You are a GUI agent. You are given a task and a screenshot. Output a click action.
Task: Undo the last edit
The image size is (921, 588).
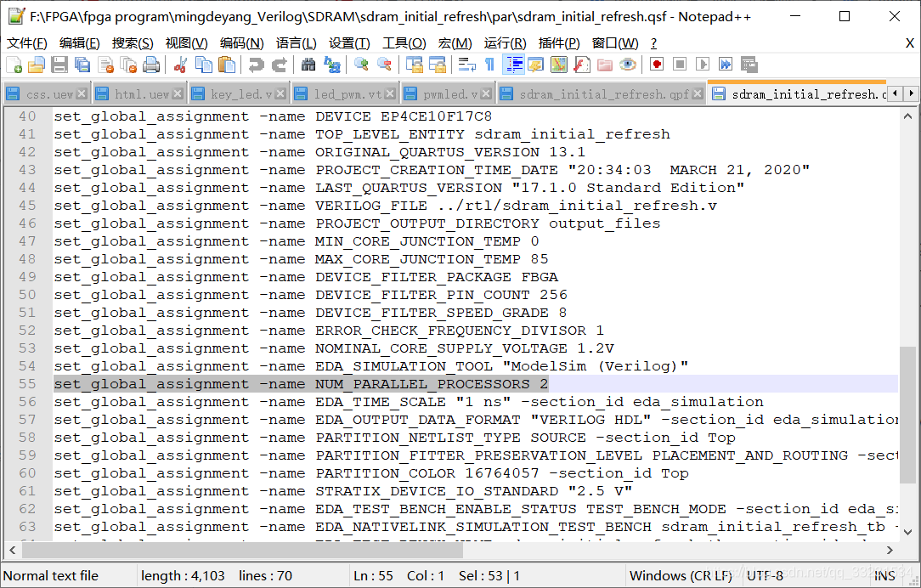[x=254, y=65]
